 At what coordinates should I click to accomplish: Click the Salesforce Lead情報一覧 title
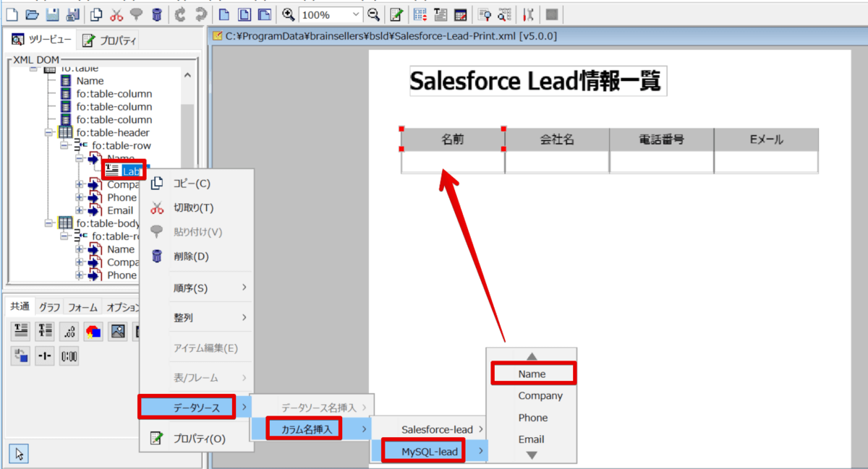(x=538, y=82)
